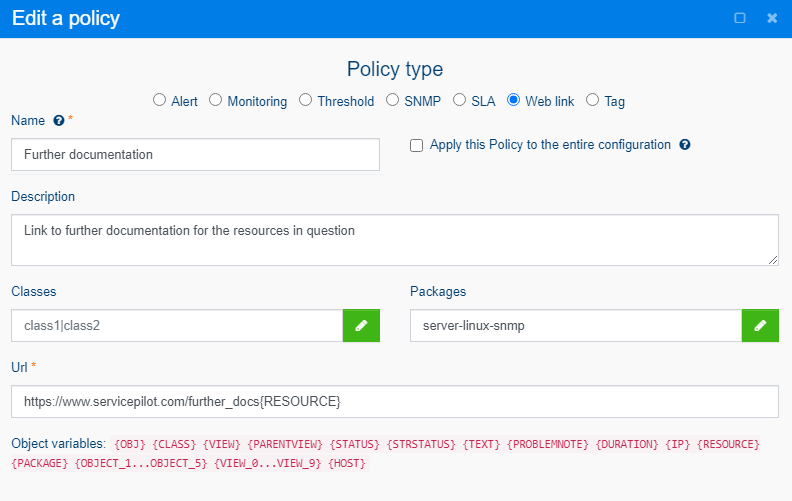The width and height of the screenshot is (792, 501).
Task: Click the {STRSTATUS} object variable
Action: coord(421,444)
